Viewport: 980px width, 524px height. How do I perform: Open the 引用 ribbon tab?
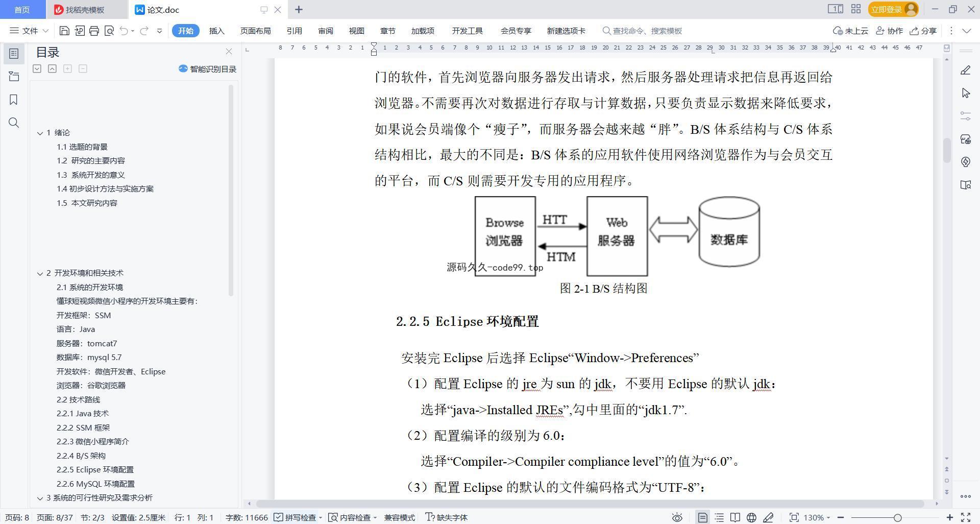click(294, 31)
